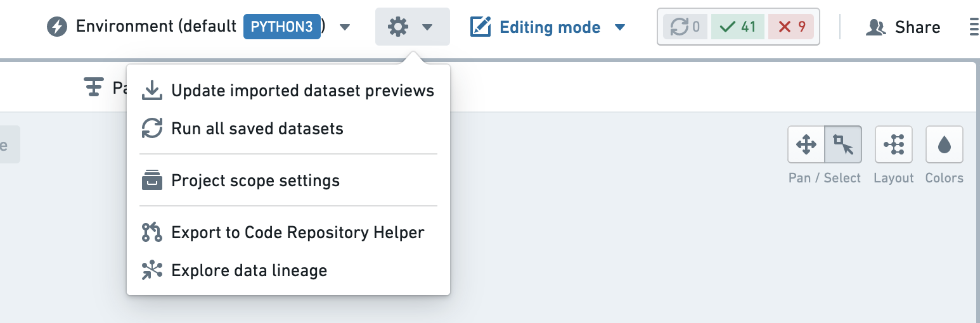980x323 pixels.
Task: Open the Layout graph options button
Action: [x=894, y=144]
